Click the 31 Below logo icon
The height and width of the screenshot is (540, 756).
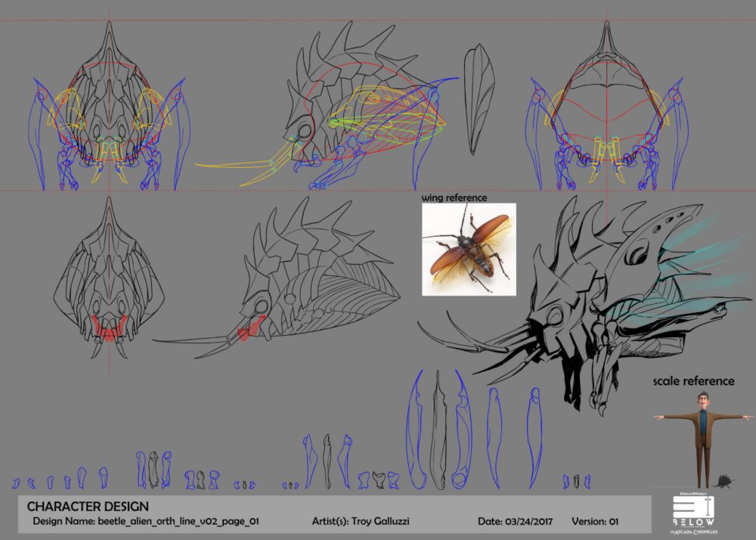click(x=693, y=506)
